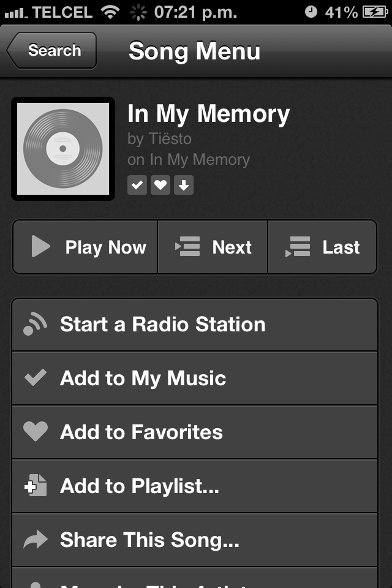Select Add to Favorites option
392x588 pixels.
click(141, 432)
